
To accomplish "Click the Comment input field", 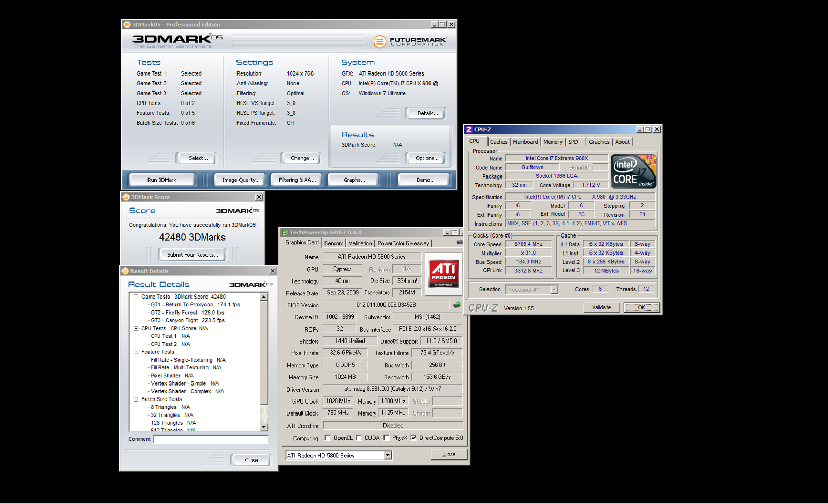I will (x=211, y=439).
